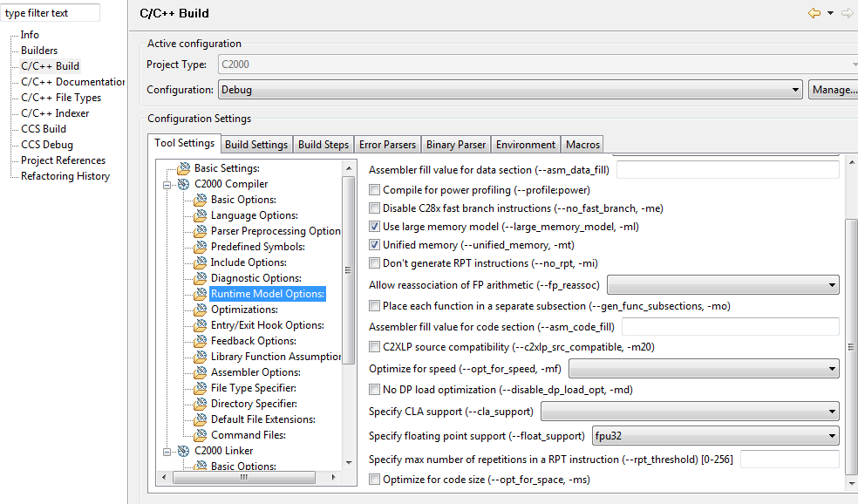Click the rpt_threshold input field
Viewport: 858px width, 504px height.
pos(790,460)
